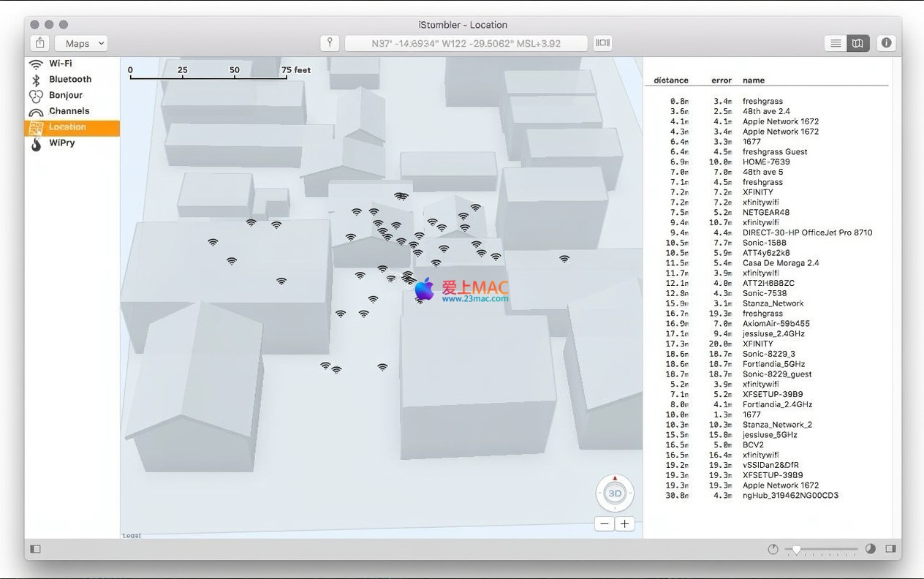924x579 pixels.
Task: Open the Bonjour sidebar section
Action: point(66,95)
